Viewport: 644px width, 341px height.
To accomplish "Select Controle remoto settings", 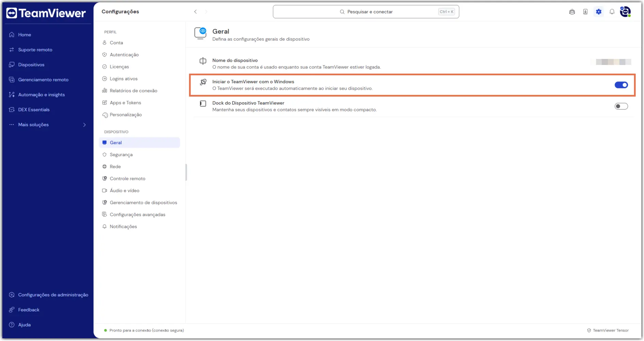I will click(127, 179).
